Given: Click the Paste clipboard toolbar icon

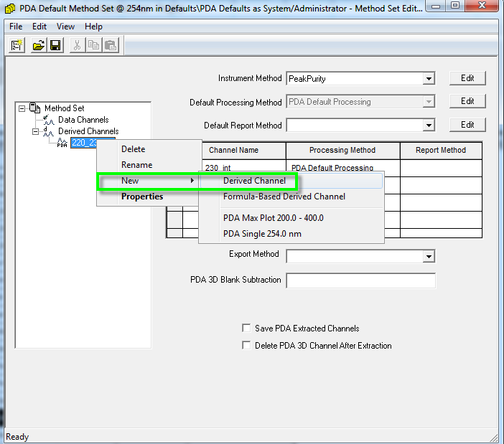Looking at the screenshot, I should click(110, 45).
